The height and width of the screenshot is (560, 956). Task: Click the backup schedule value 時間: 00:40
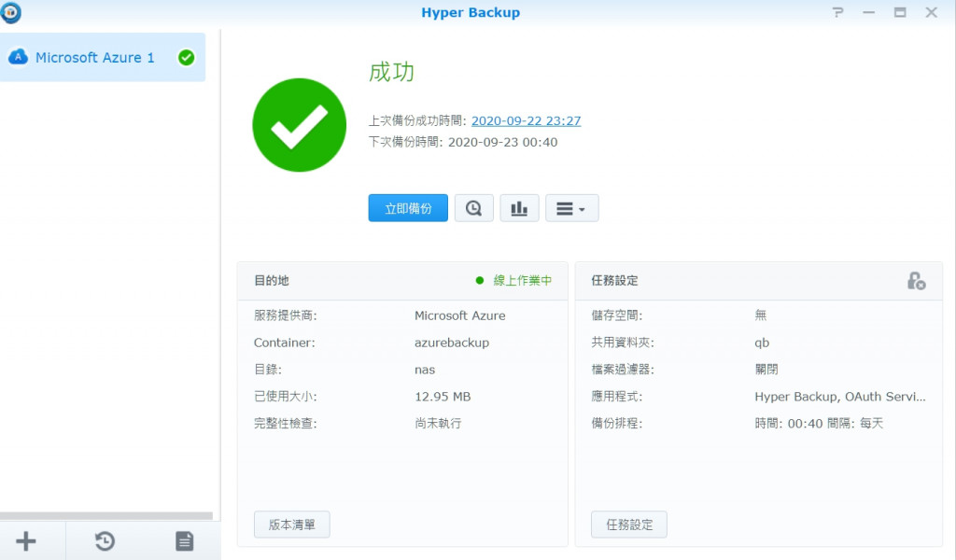(x=819, y=424)
